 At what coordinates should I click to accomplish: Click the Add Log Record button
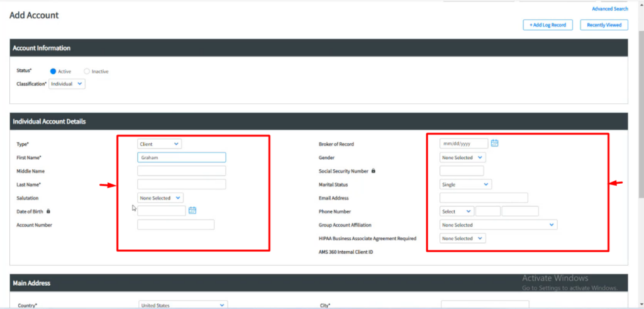point(548,25)
